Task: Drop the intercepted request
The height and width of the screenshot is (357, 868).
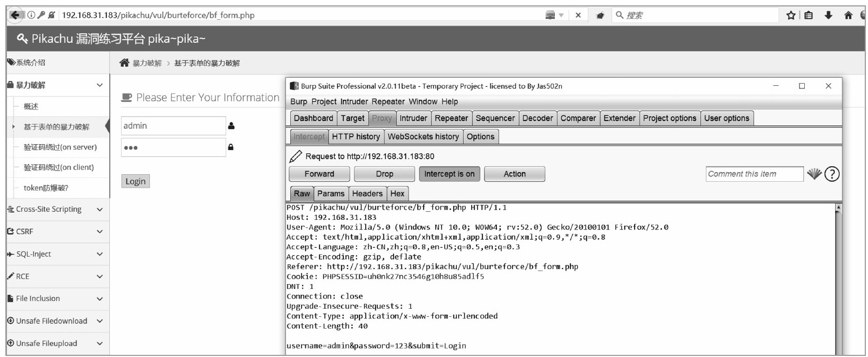Action: [384, 174]
